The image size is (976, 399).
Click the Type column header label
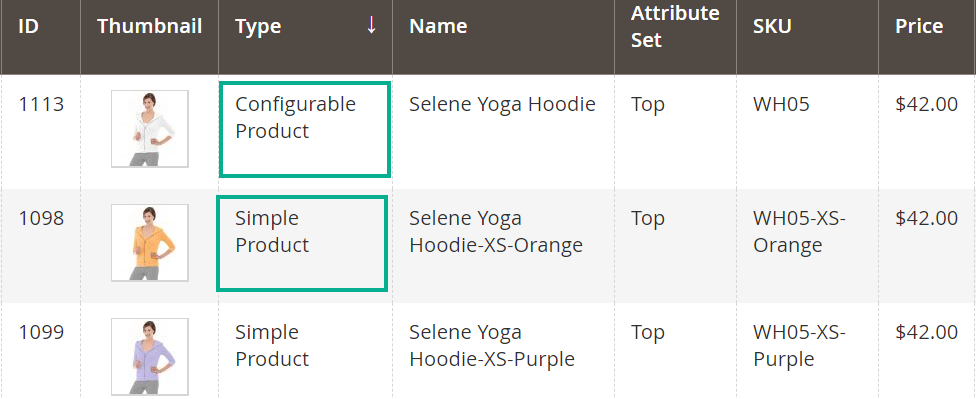258,26
